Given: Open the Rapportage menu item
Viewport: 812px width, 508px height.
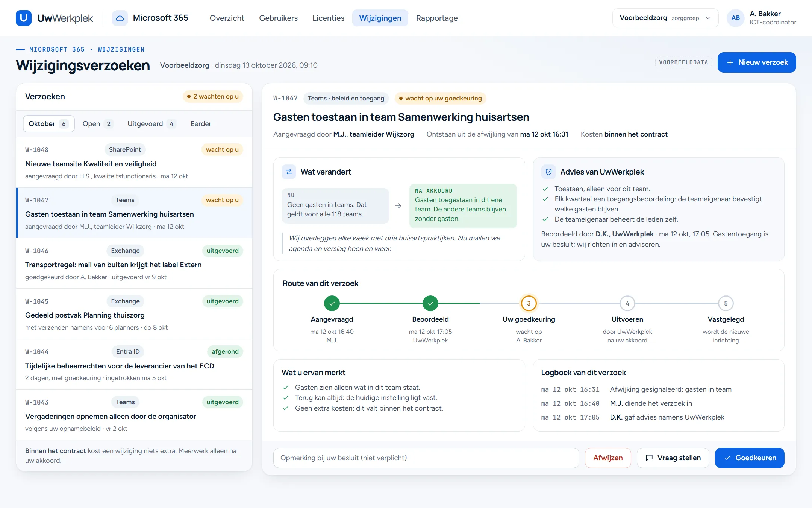Looking at the screenshot, I should click(x=437, y=18).
